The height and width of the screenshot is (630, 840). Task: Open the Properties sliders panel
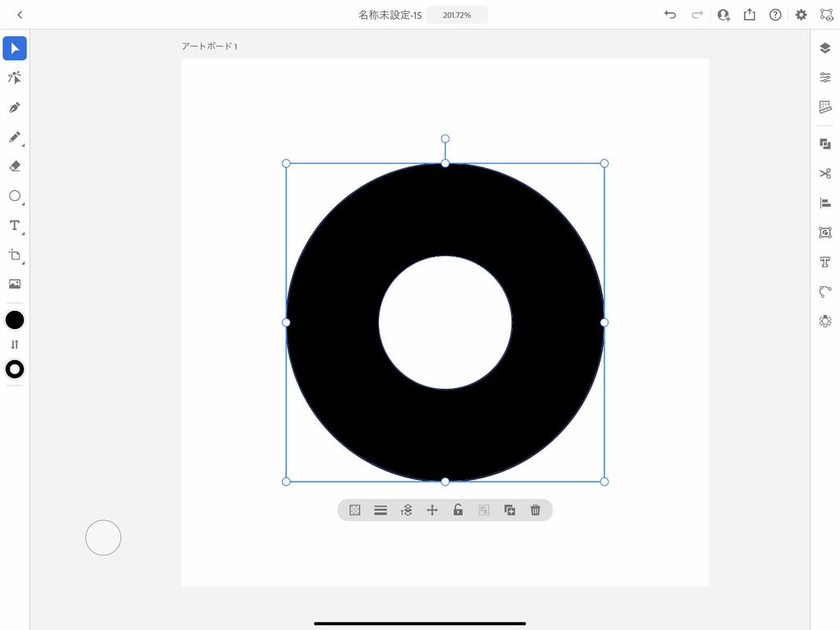pyautogui.click(x=825, y=78)
